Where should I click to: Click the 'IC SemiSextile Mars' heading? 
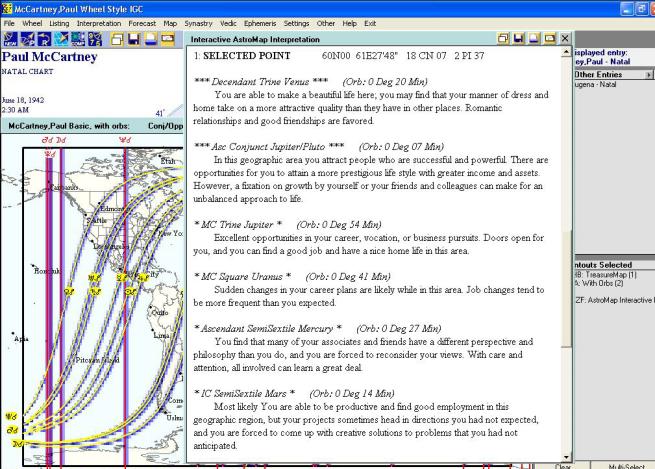[244, 393]
